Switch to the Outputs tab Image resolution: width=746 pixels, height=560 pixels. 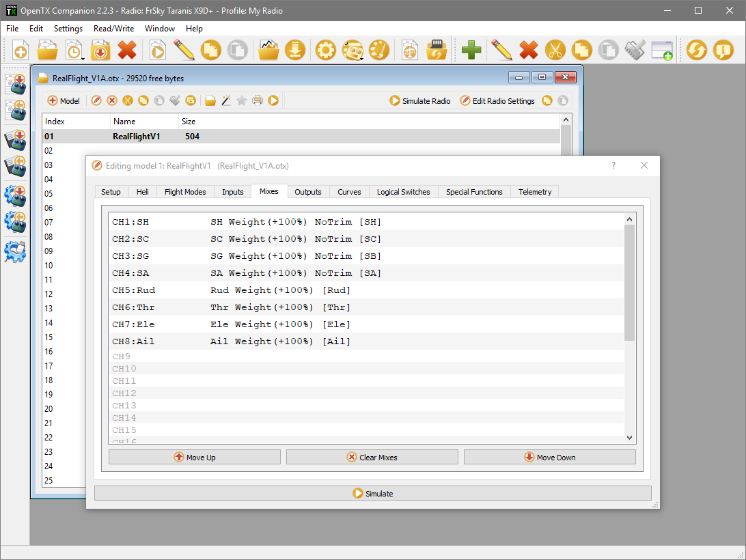pyautogui.click(x=308, y=192)
